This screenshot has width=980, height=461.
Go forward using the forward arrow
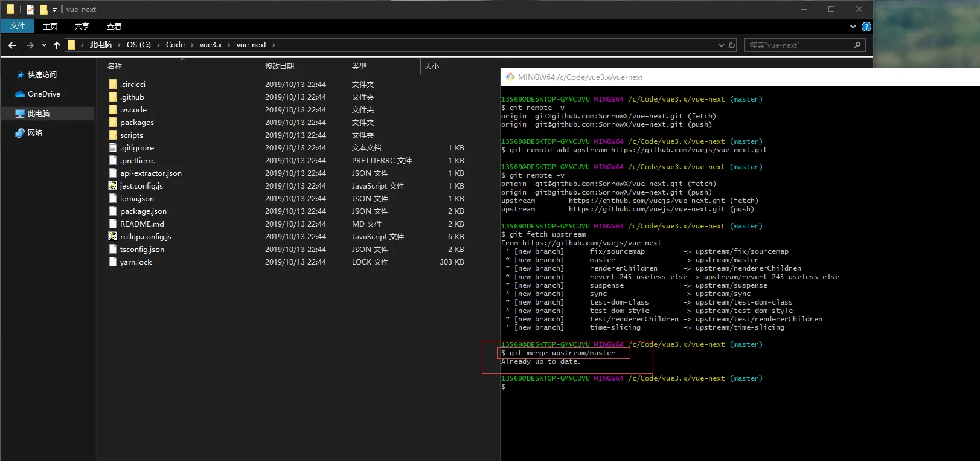point(30,45)
